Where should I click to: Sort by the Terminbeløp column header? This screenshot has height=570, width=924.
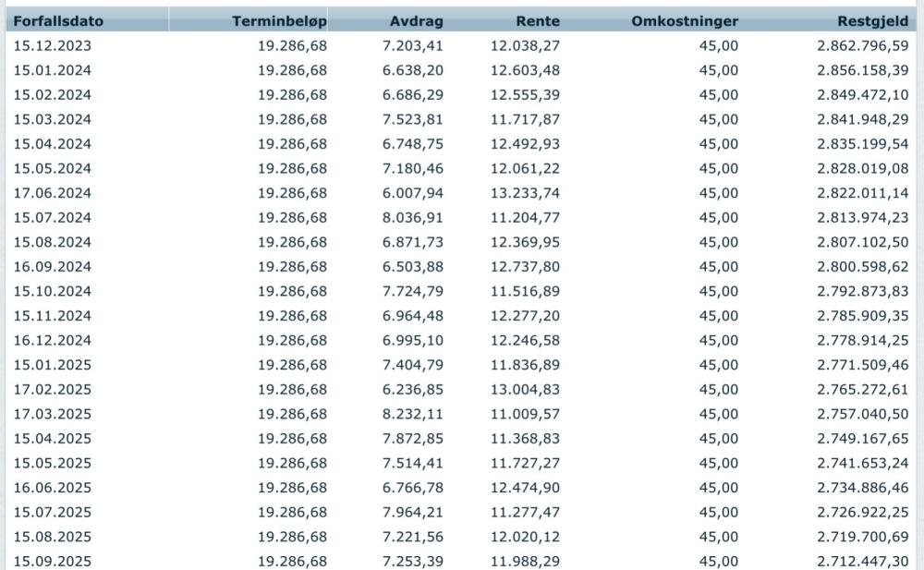(279, 20)
